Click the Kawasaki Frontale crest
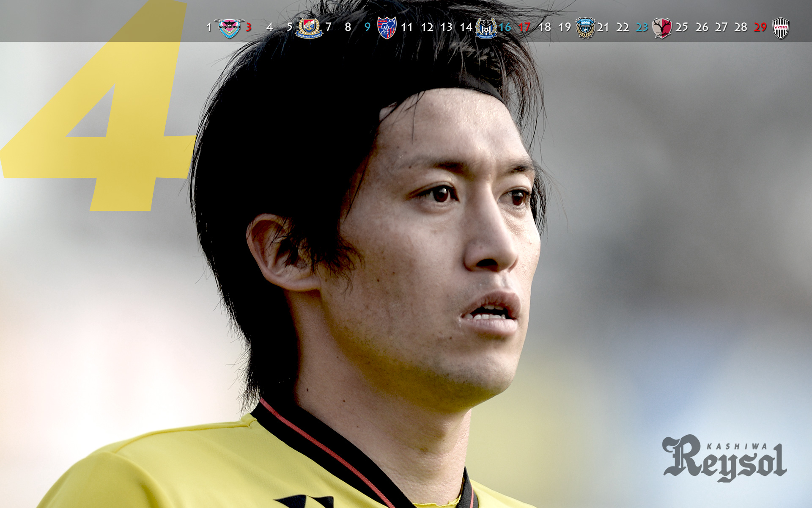812x508 pixels. [x=585, y=28]
